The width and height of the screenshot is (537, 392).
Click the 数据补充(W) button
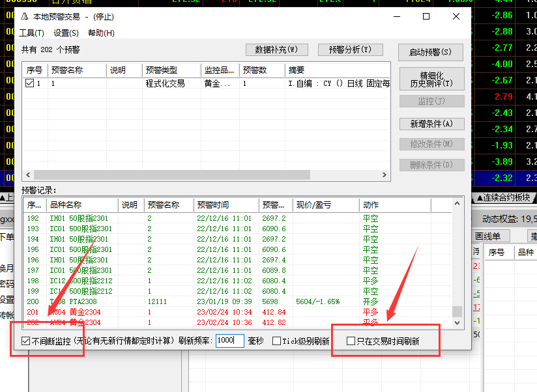click(276, 50)
